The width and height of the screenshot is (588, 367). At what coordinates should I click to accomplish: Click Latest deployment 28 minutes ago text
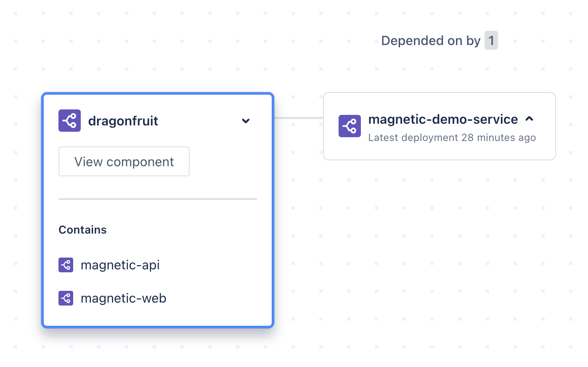point(452,138)
